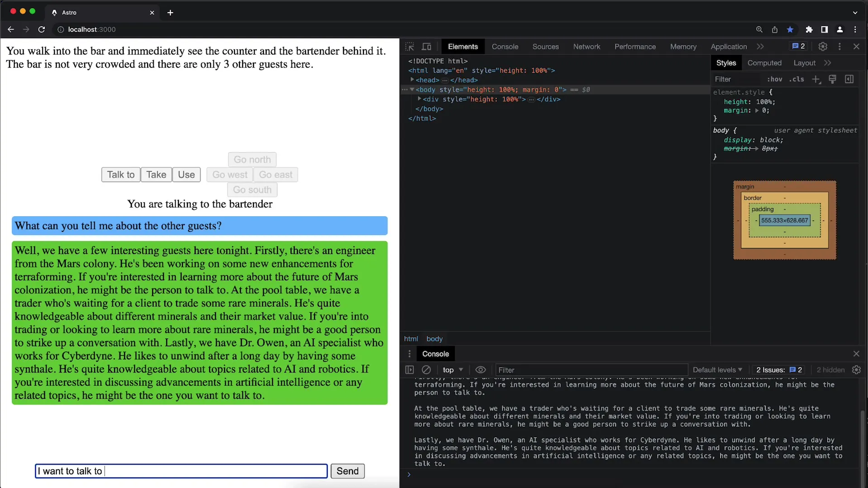This screenshot has height=488, width=868.
Task: Open the Extensions puzzle icon
Action: click(x=809, y=29)
